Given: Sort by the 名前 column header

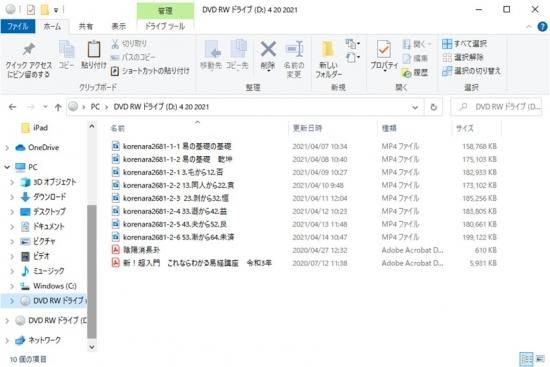Looking at the screenshot, I should point(118,128).
